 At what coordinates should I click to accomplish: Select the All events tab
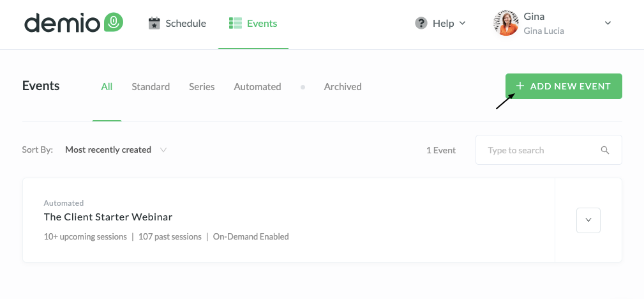107,87
